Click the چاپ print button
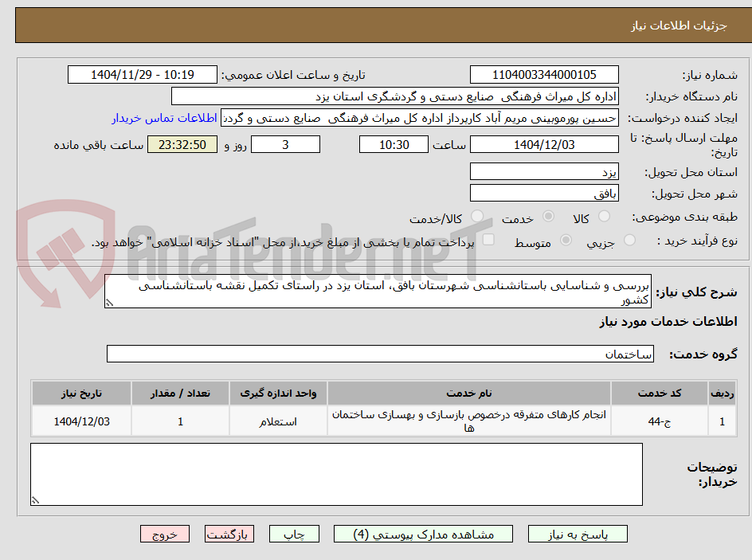752x560 pixels. 294,534
